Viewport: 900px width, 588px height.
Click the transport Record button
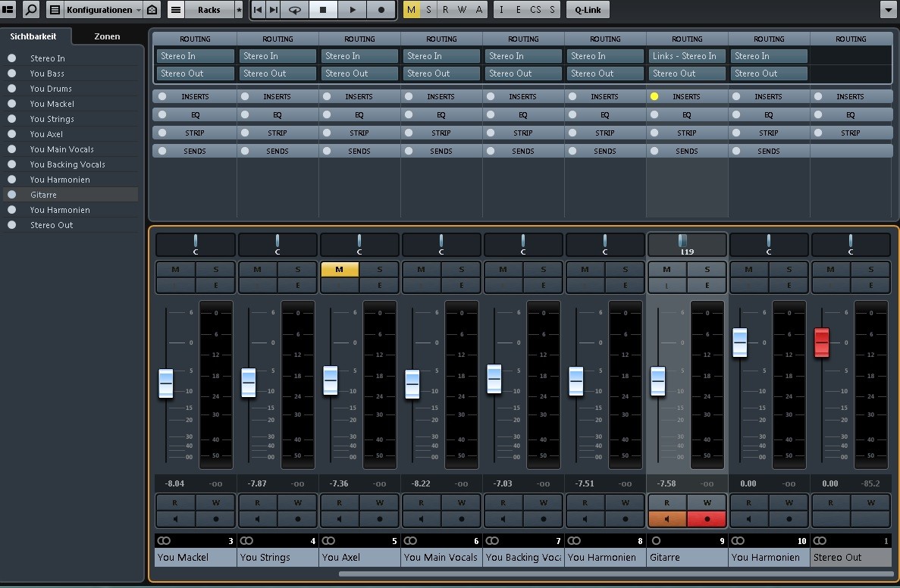point(381,10)
